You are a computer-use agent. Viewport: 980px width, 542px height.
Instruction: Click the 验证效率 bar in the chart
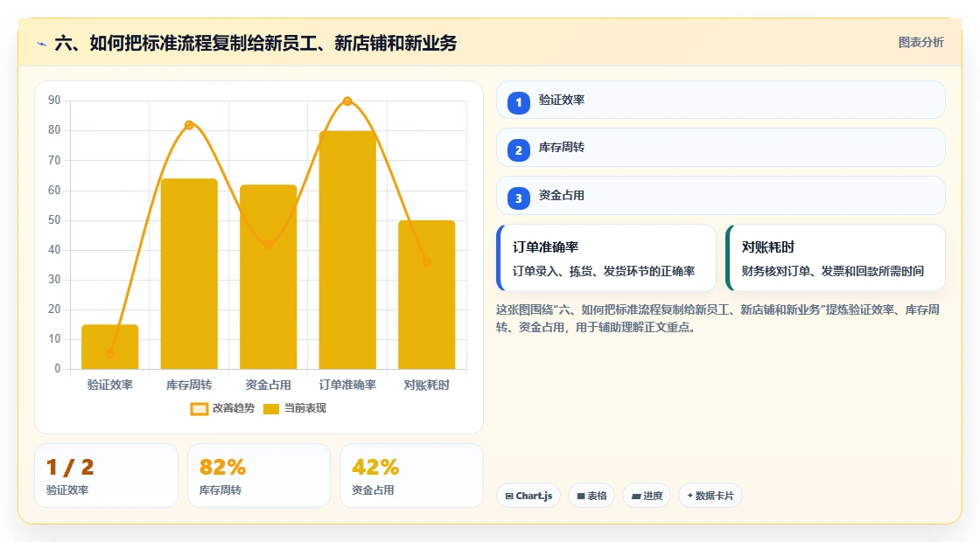tap(110, 347)
